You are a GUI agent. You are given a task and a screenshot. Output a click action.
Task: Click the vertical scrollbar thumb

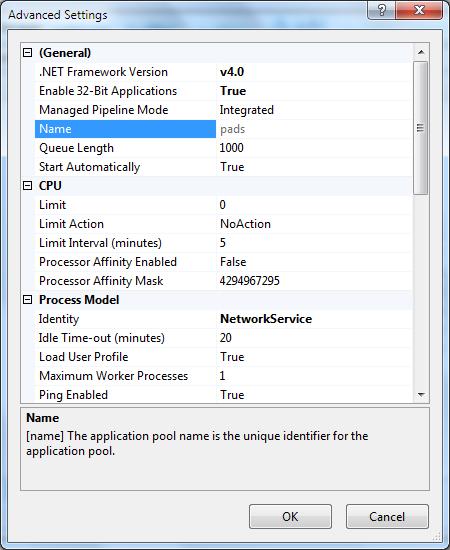coord(421,128)
